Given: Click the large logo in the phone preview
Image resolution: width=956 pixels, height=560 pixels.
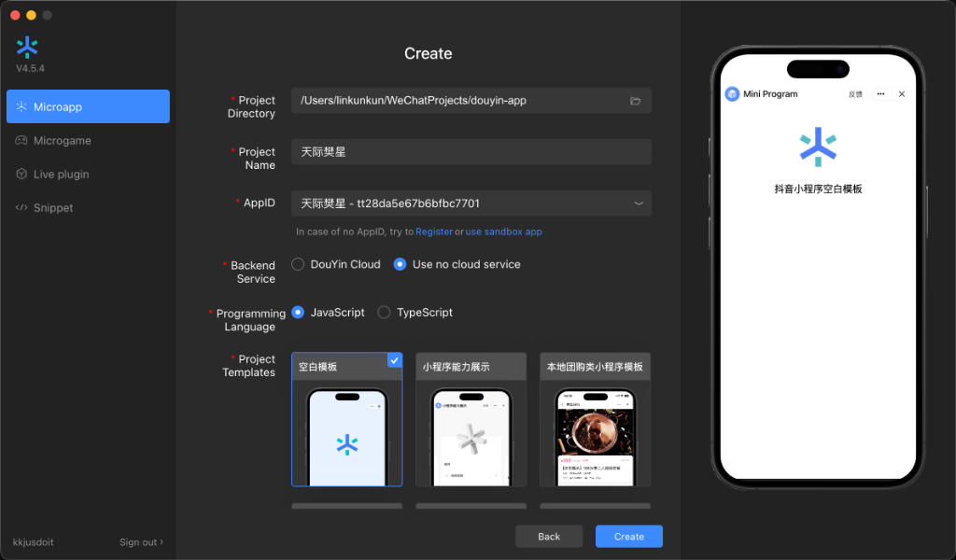Looking at the screenshot, I should click(x=818, y=147).
